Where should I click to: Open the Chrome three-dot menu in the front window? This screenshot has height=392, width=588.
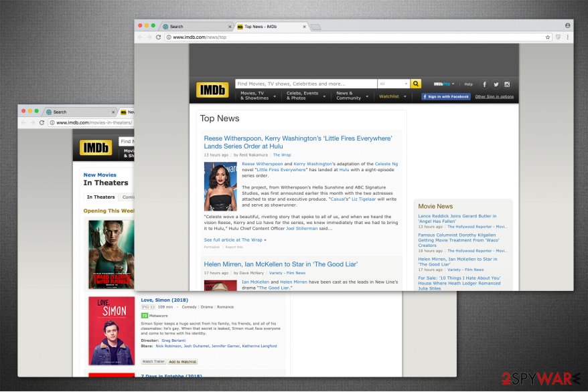click(567, 37)
